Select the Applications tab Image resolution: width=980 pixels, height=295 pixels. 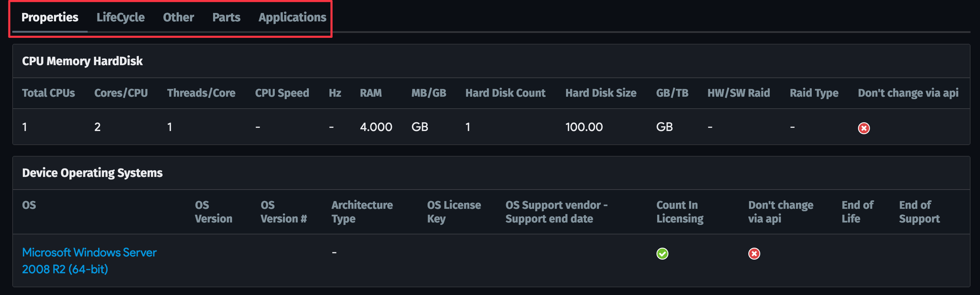(292, 18)
